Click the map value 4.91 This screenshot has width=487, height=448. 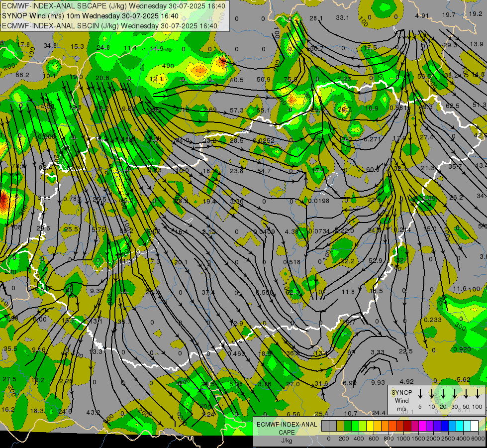[422, 15]
